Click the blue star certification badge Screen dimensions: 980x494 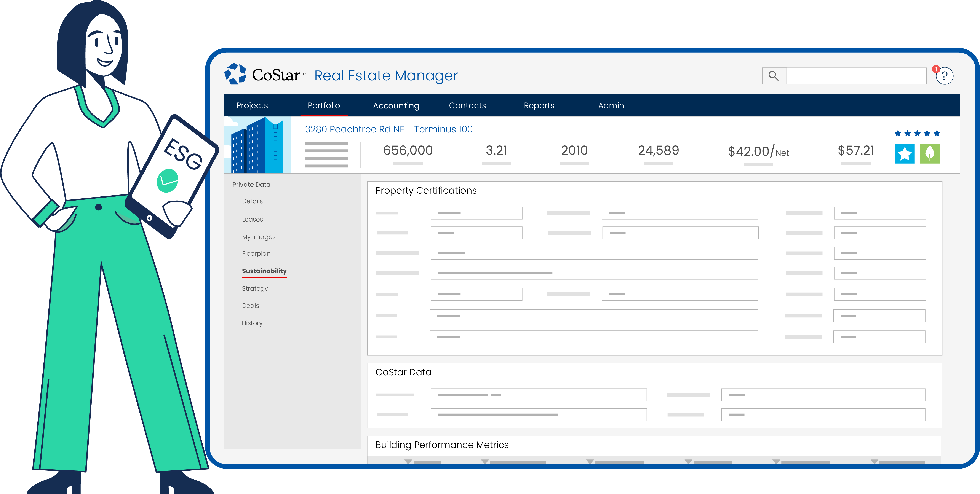(x=905, y=154)
